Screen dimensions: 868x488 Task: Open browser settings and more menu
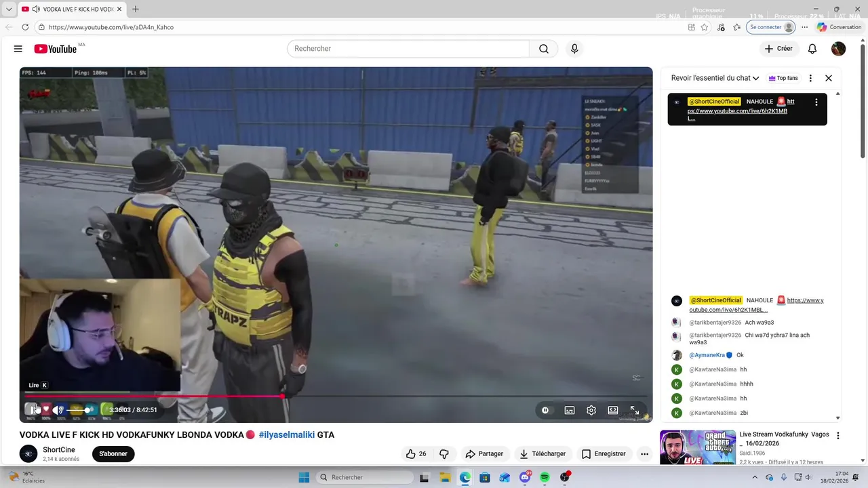click(804, 27)
